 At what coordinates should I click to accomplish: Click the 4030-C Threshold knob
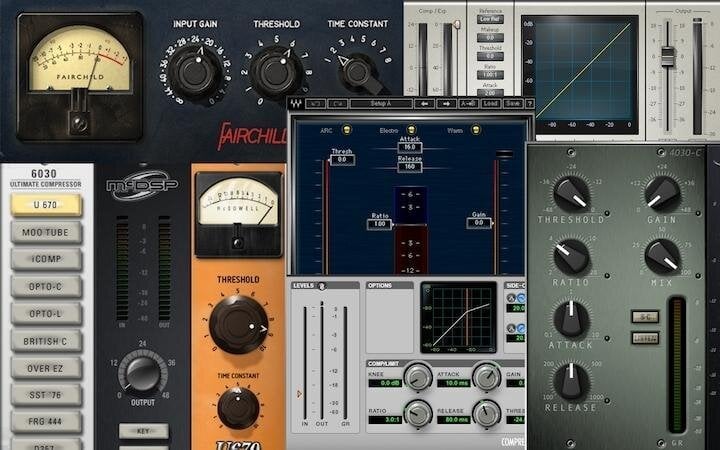(571, 194)
